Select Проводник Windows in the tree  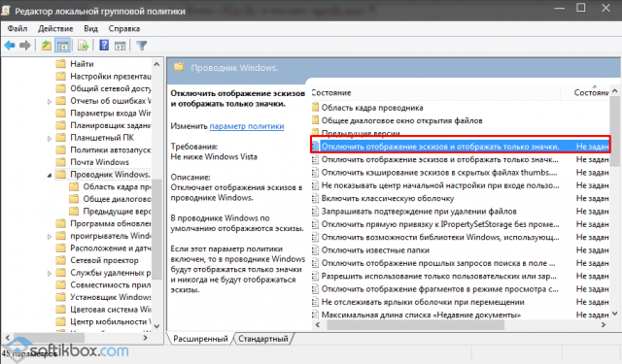pos(110,175)
